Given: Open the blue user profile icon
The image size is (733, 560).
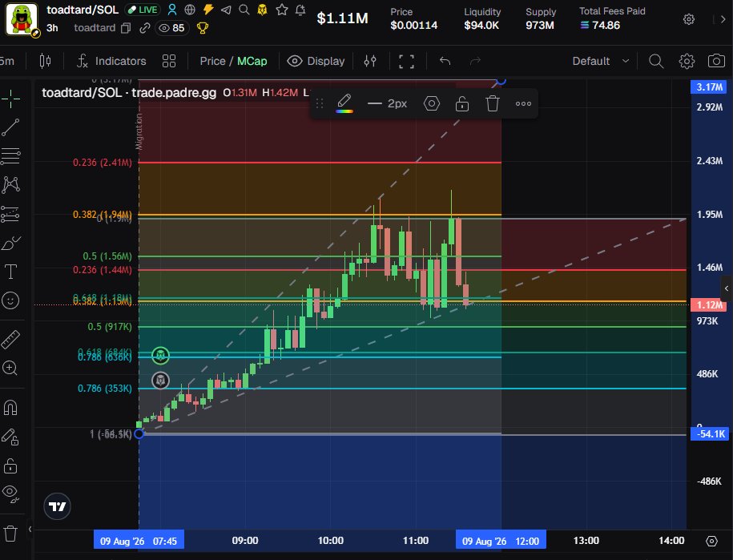Looking at the screenshot, I should click(x=172, y=10).
